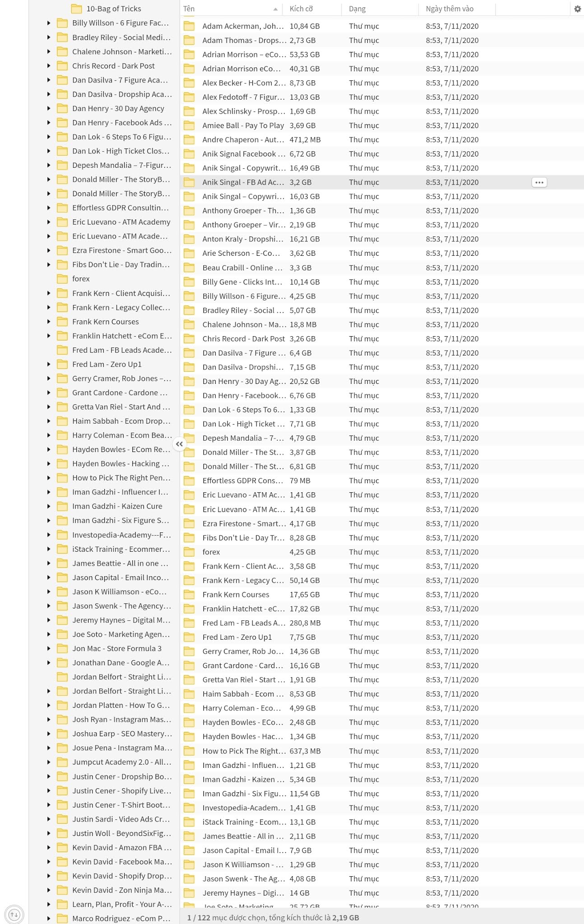Sort by the Kích cỡ column header

point(301,9)
